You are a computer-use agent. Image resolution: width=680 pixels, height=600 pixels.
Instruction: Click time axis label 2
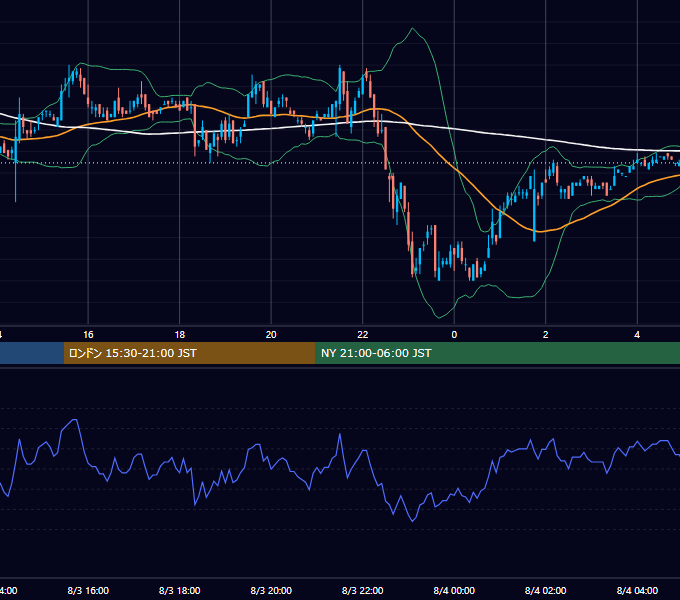[546, 334]
